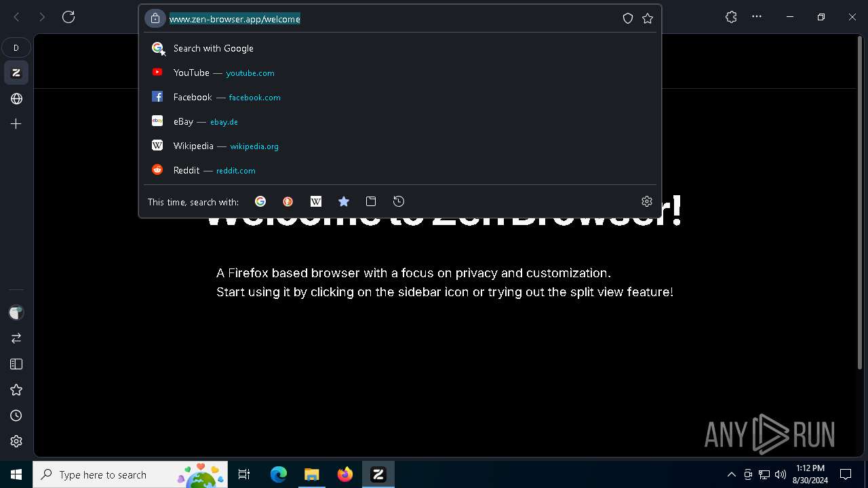Open a new tab with plus icon
The image size is (868, 488).
[x=16, y=124]
